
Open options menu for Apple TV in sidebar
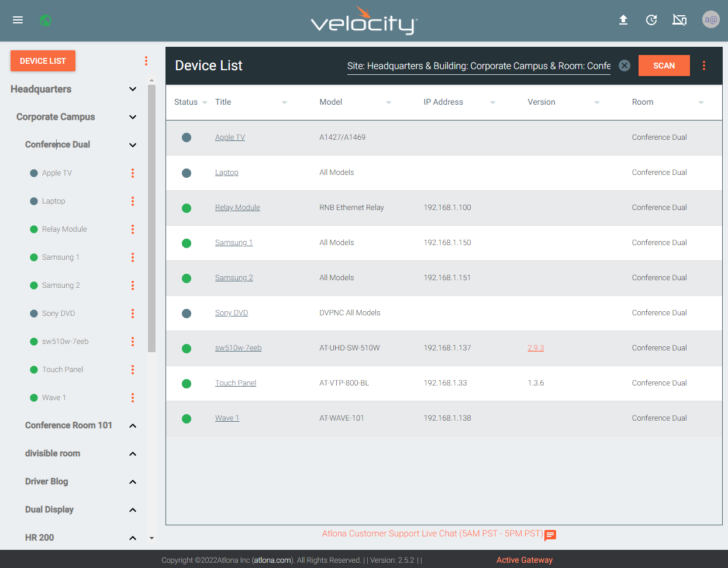point(133,173)
